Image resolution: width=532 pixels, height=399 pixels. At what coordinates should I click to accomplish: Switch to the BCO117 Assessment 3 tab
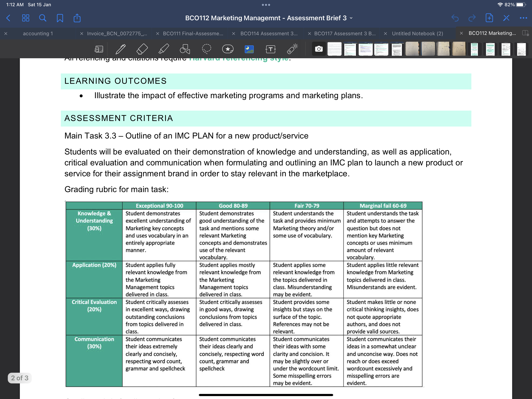(345, 34)
